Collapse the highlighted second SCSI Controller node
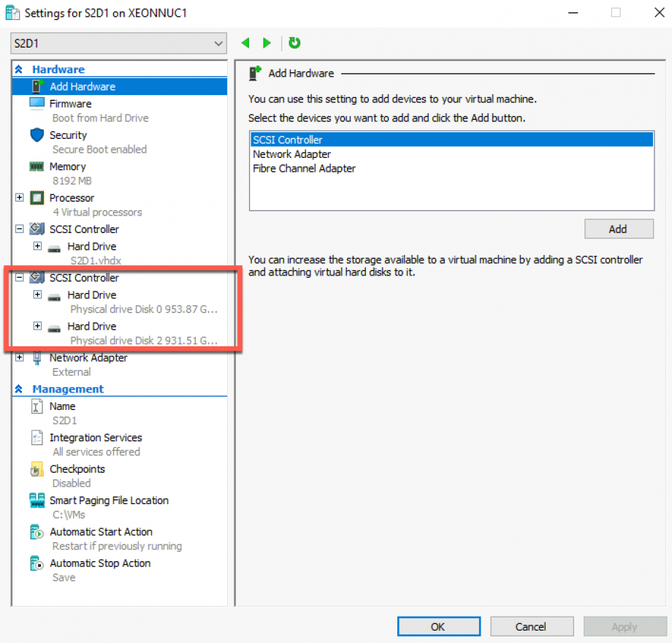The image size is (672, 643). coord(19,278)
